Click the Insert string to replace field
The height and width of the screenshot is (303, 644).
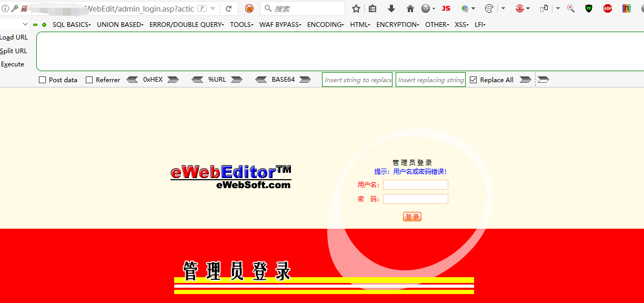[x=357, y=80]
